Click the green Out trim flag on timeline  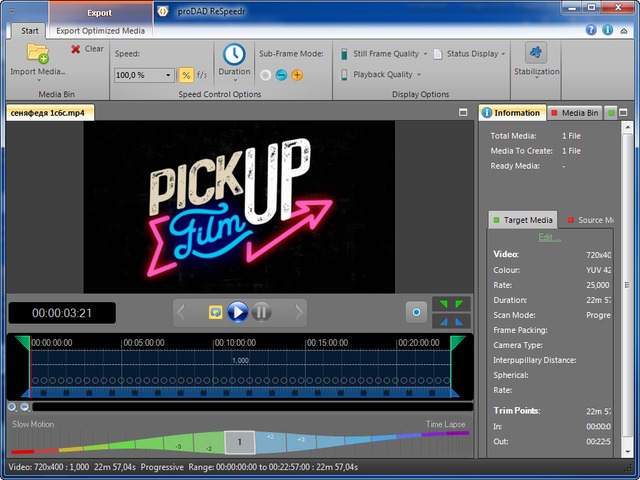(x=458, y=342)
